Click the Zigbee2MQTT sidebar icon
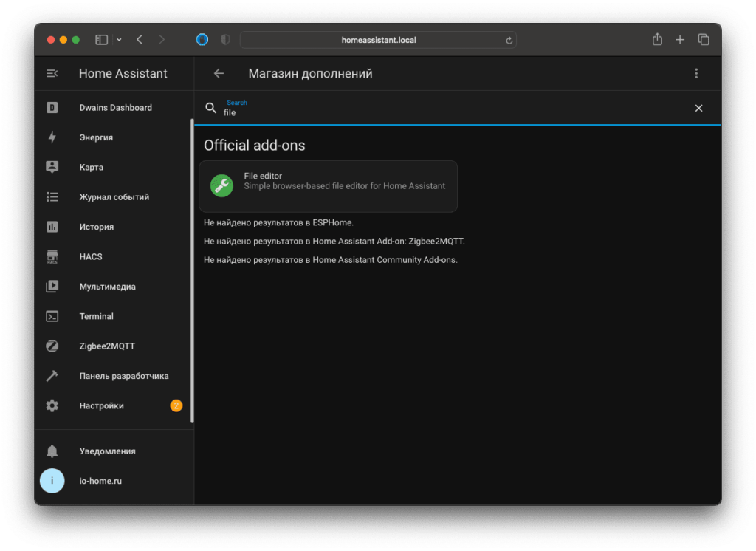Viewport: 756px width, 551px height. [x=52, y=346]
